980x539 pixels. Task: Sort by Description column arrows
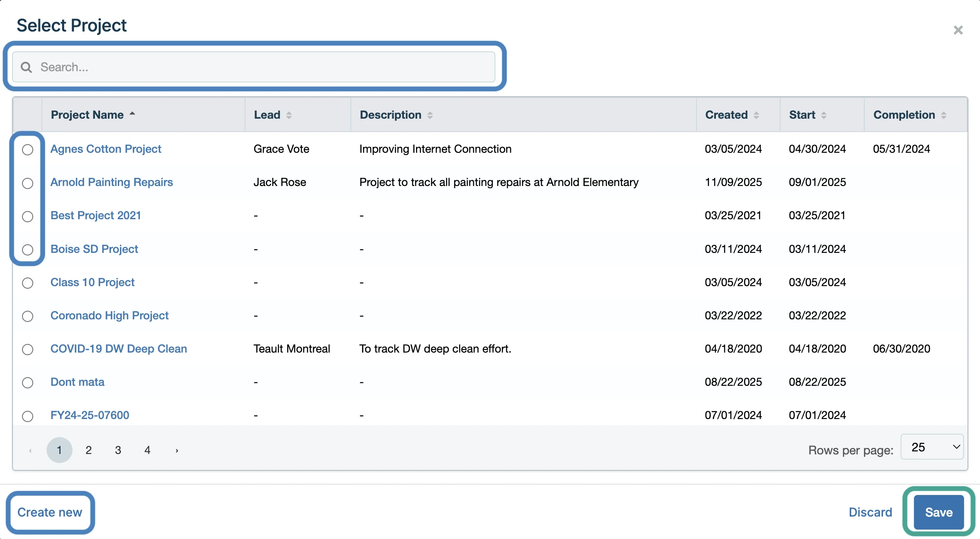point(430,115)
